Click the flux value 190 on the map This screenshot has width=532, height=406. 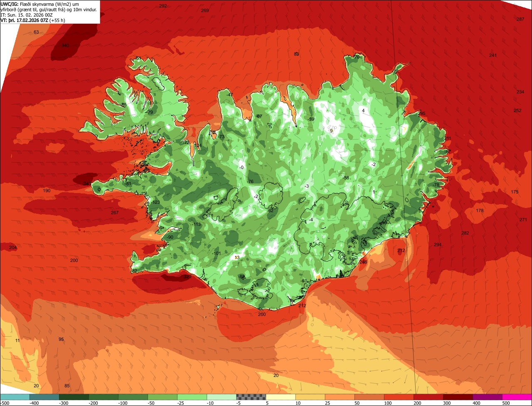(47, 191)
